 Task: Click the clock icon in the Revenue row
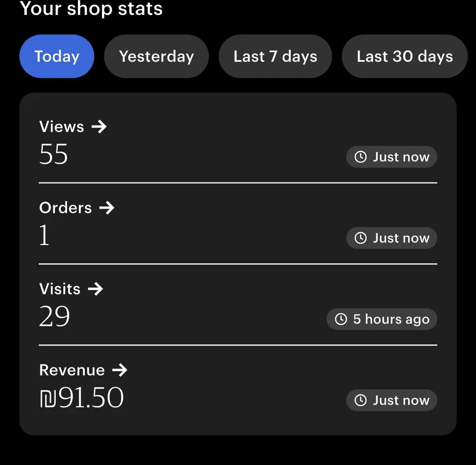pyautogui.click(x=361, y=400)
